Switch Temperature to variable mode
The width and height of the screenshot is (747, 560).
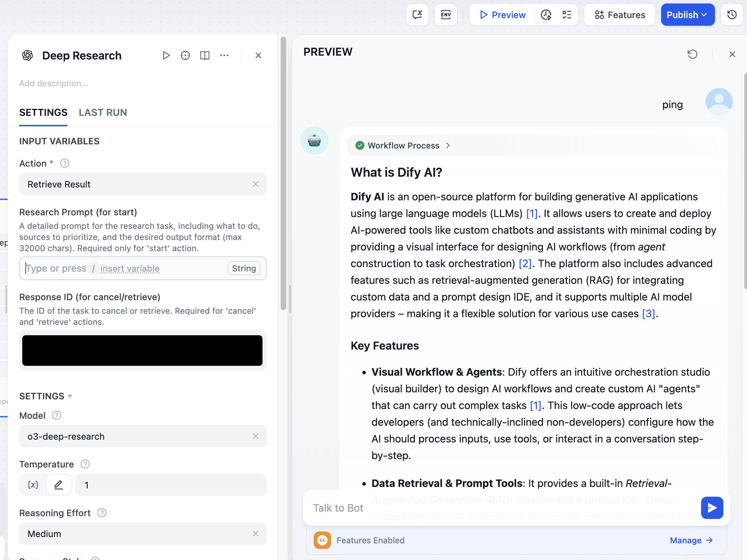(33, 485)
